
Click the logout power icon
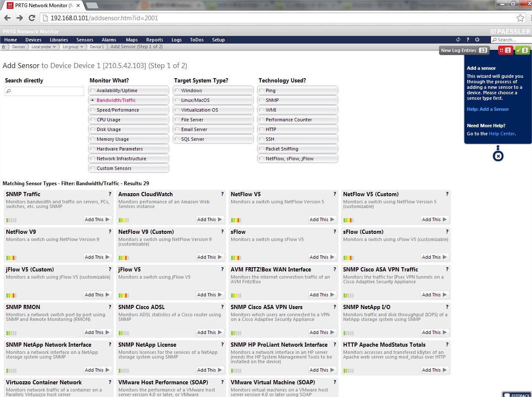click(477, 40)
